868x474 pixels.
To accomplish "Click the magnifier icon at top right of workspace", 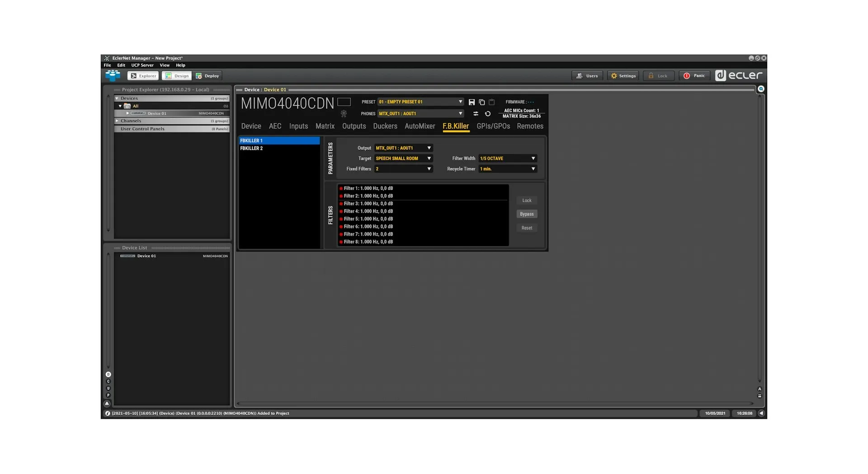I will 761,89.
